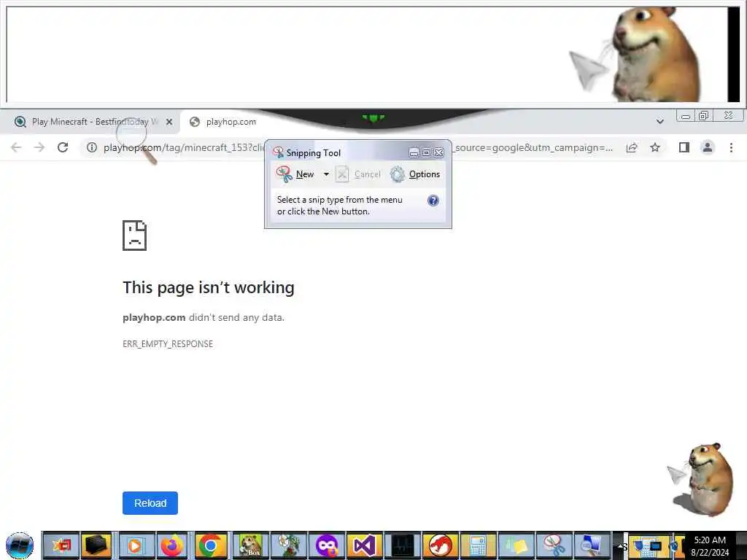View site information icon in address bar
The height and width of the screenshot is (560, 747).
click(x=92, y=147)
